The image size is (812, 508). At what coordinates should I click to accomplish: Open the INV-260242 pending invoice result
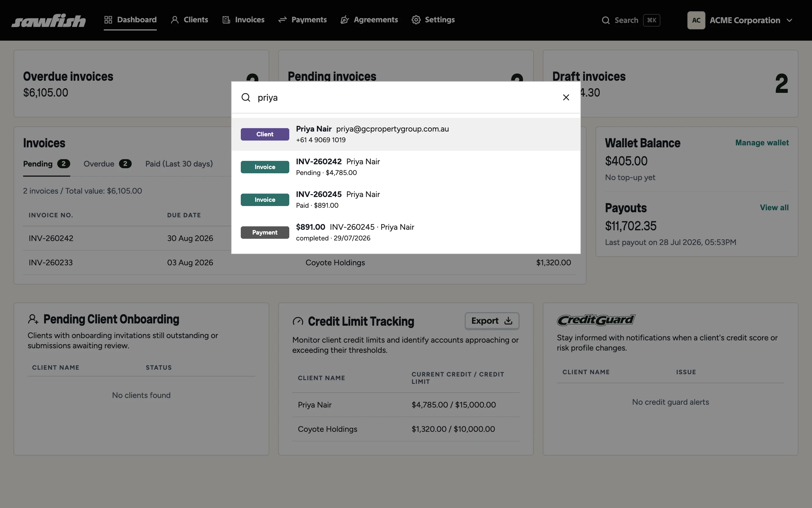pos(406,167)
